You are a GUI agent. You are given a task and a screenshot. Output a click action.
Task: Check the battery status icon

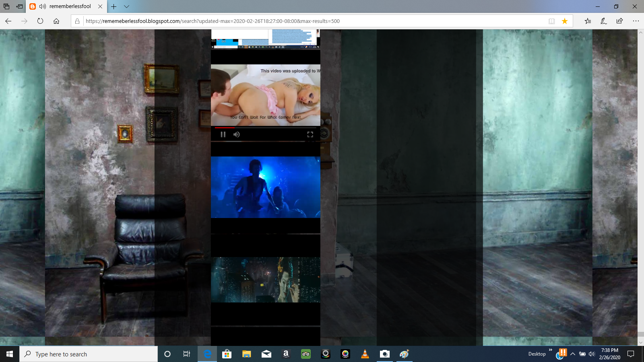tap(582, 354)
